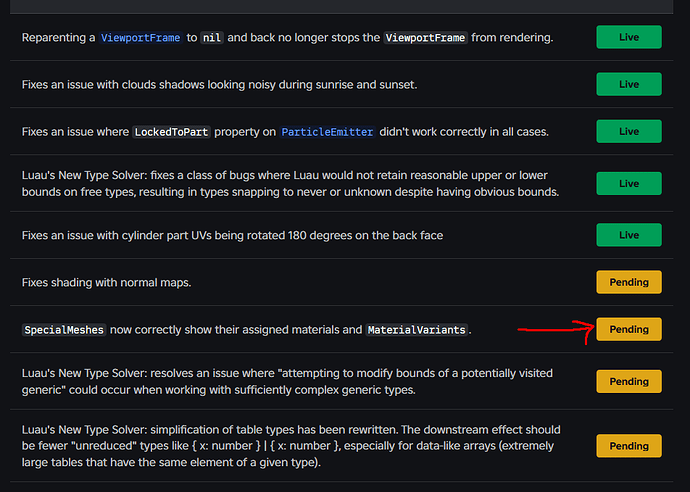690x492 pixels.
Task: Click the nil code tag
Action: pos(211,38)
